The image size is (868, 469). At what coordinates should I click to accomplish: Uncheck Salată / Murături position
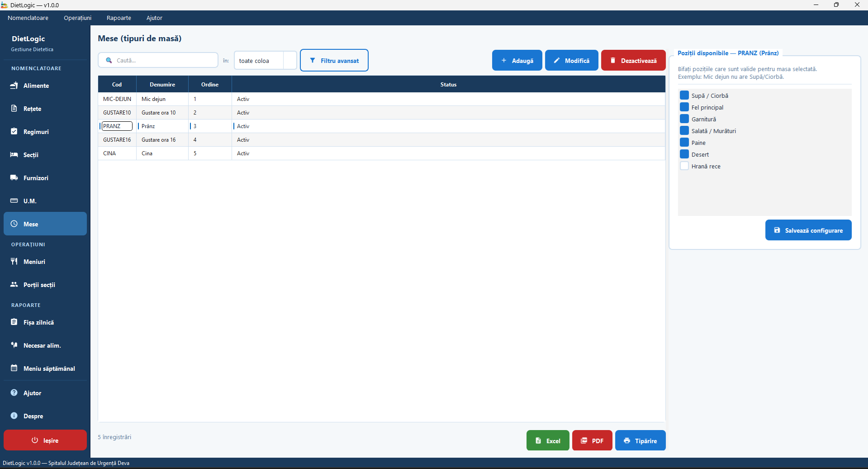(684, 131)
